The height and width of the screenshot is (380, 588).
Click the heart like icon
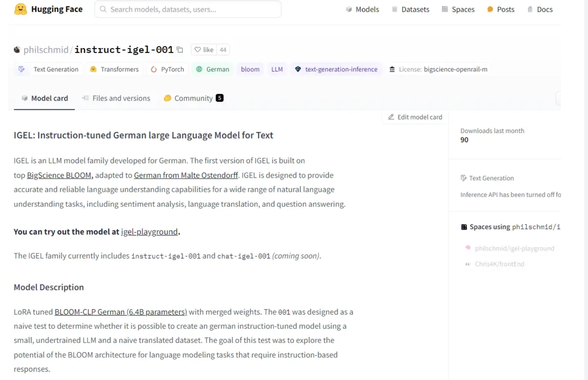tap(197, 50)
